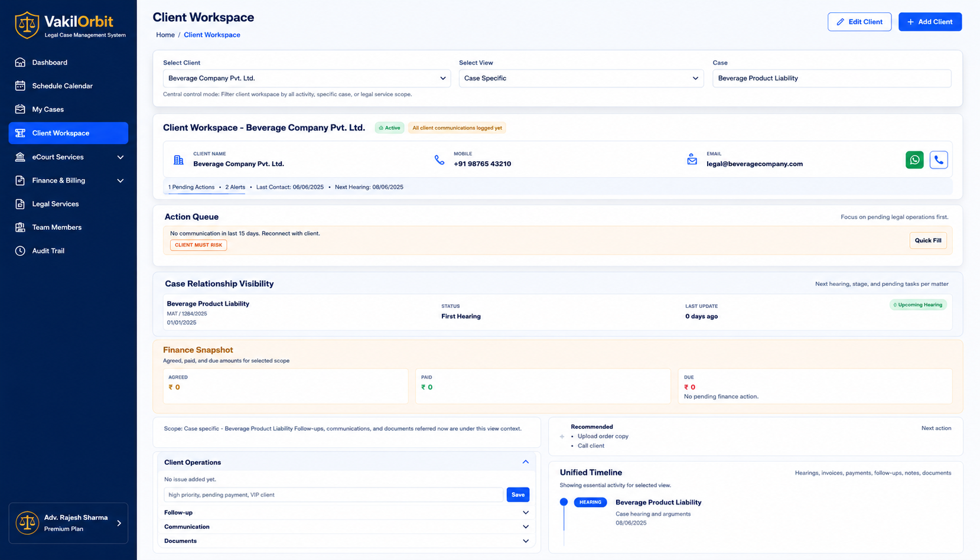Click the blue phone call button
Screen dimensions: 980x560
pos(939,159)
